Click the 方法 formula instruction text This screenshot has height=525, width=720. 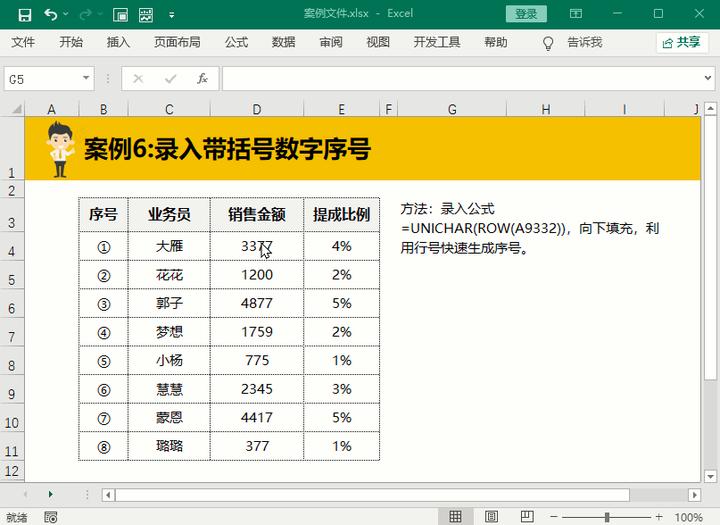[530, 229]
